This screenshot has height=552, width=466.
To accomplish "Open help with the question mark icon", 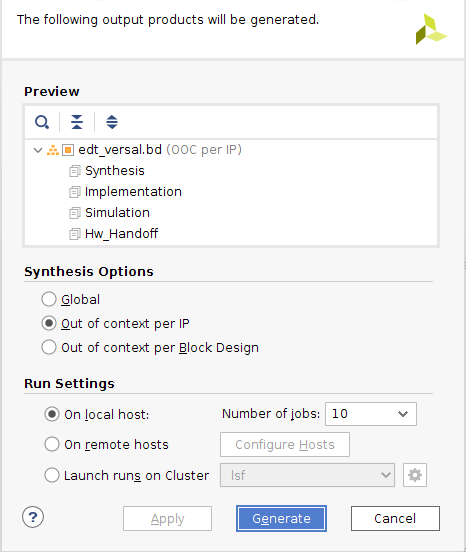I will coord(33,517).
